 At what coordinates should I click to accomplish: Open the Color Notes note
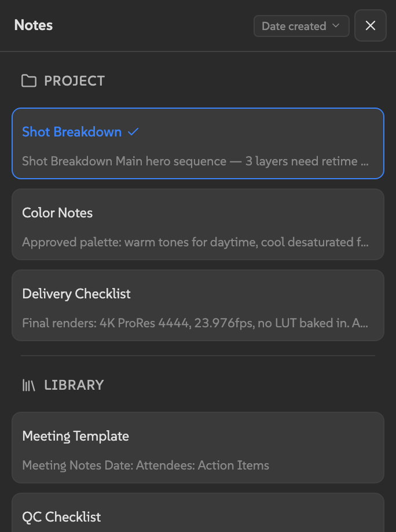(197, 224)
